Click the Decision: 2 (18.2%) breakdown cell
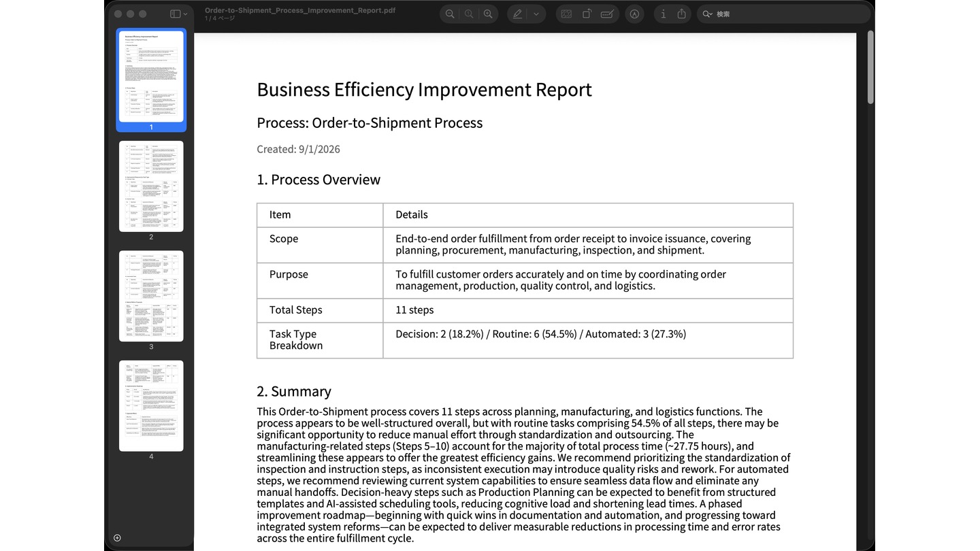 pos(588,340)
